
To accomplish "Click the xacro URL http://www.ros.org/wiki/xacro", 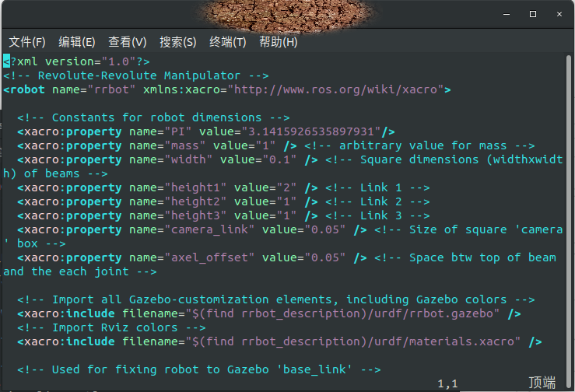I will (x=335, y=89).
